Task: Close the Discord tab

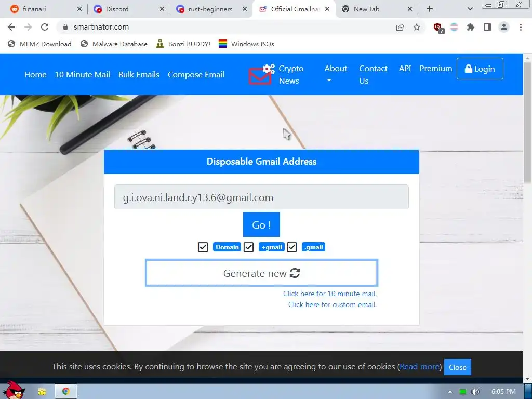Action: pos(162,9)
